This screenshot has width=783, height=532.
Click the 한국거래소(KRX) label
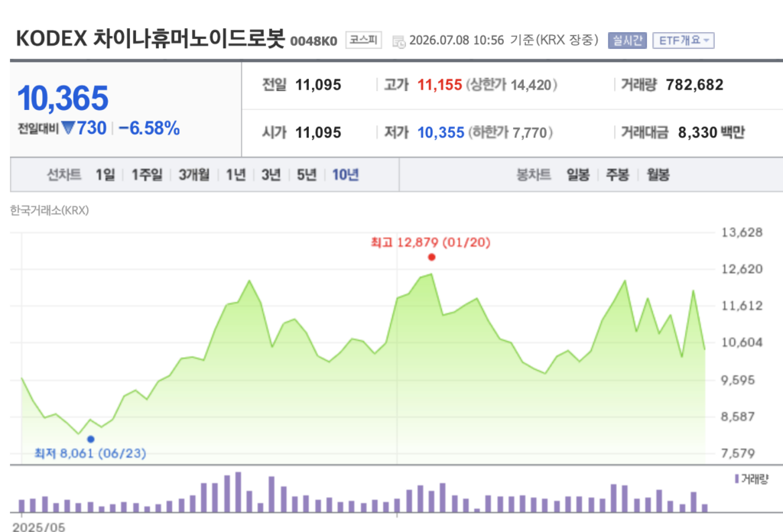pyautogui.click(x=50, y=210)
